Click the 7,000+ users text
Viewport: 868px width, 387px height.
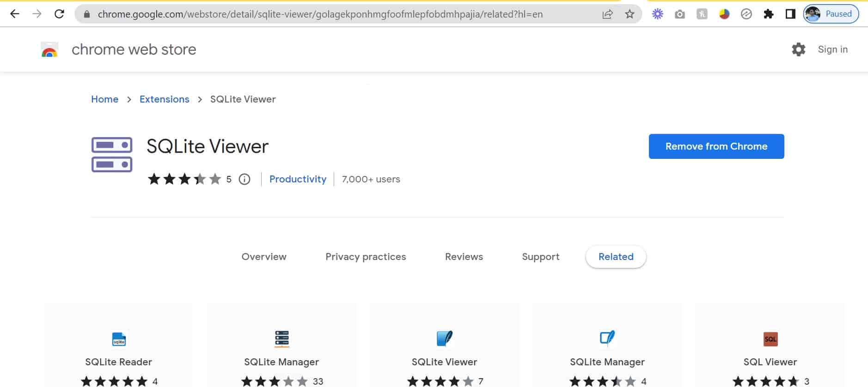(x=371, y=179)
